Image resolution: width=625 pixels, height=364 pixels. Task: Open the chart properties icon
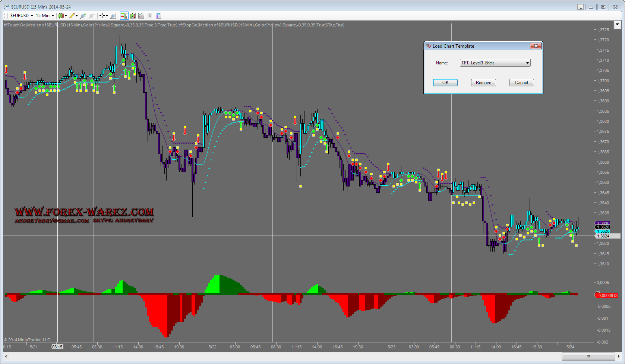(x=158, y=16)
